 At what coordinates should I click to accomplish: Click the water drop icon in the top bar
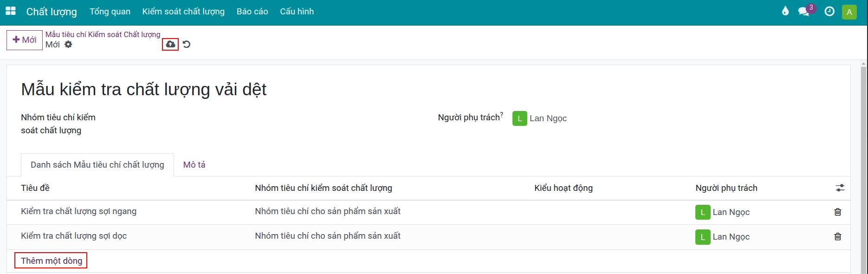tap(785, 11)
